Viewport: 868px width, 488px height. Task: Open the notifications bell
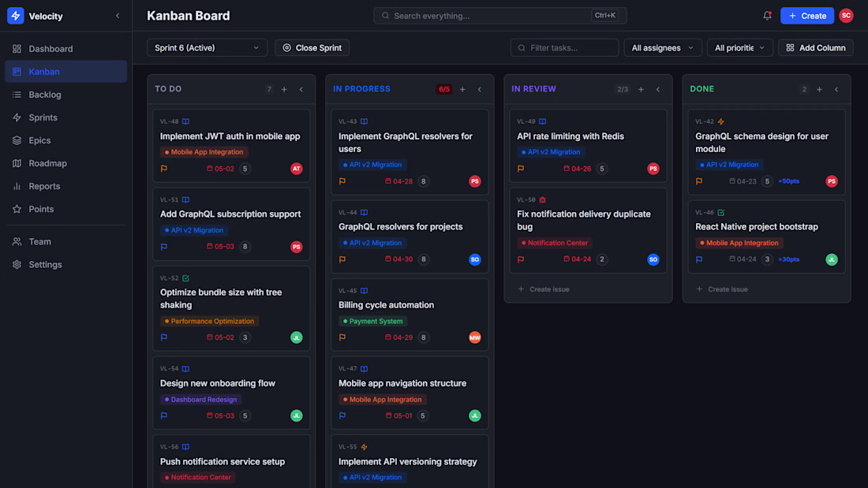(x=767, y=16)
